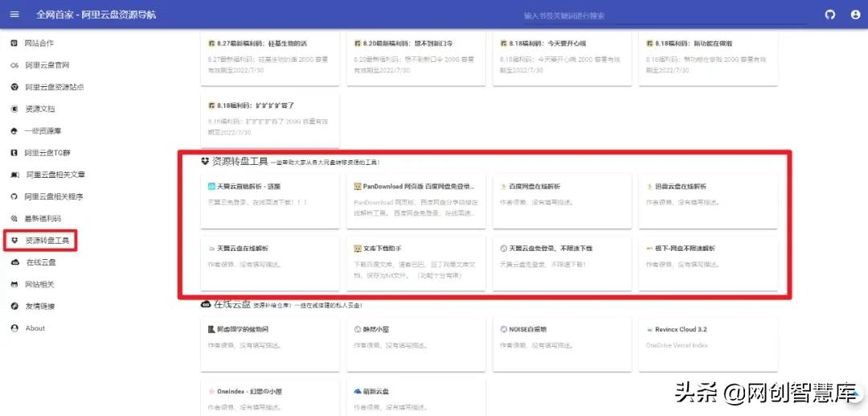Open the OneIndex - 幻想の小屋 card

269,397
